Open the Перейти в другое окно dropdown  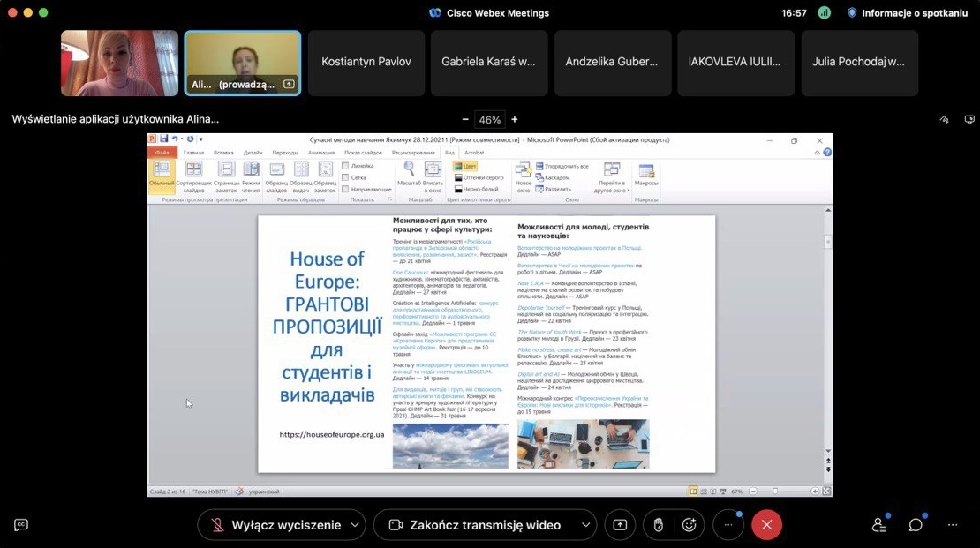612,174
